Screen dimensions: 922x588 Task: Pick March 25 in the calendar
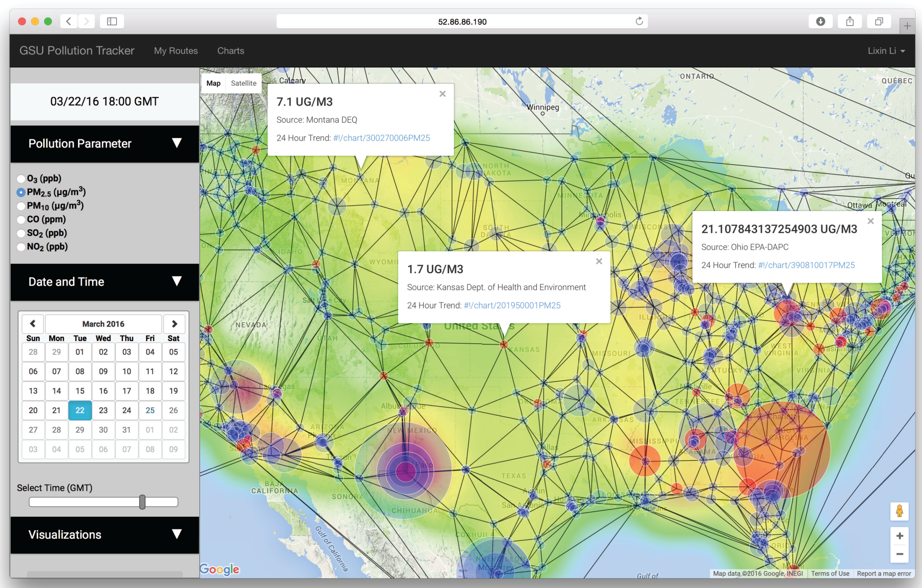[x=150, y=410]
